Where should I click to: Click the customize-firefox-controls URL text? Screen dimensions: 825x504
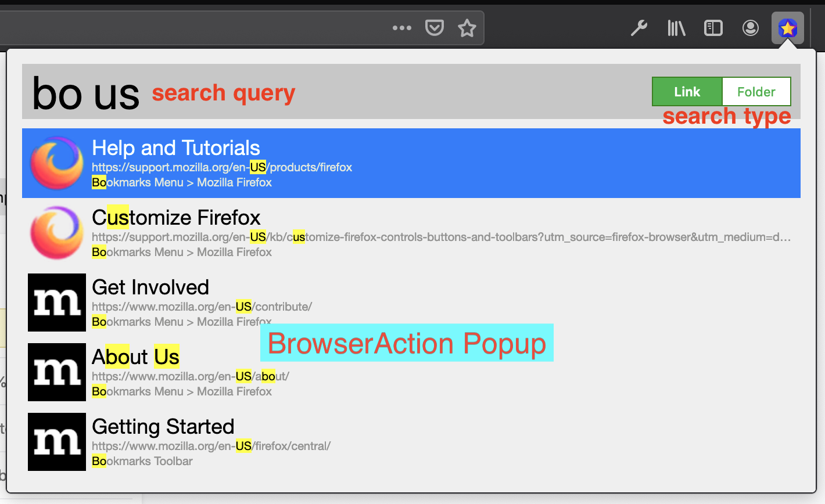click(441, 237)
